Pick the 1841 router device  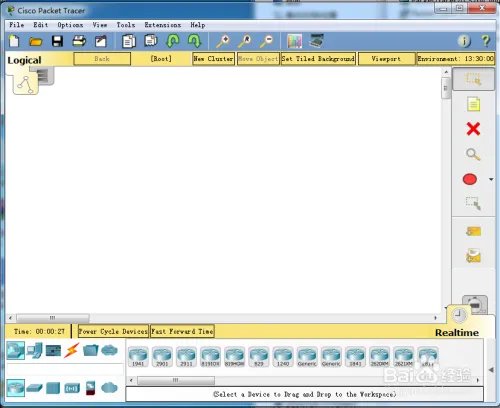point(355,356)
